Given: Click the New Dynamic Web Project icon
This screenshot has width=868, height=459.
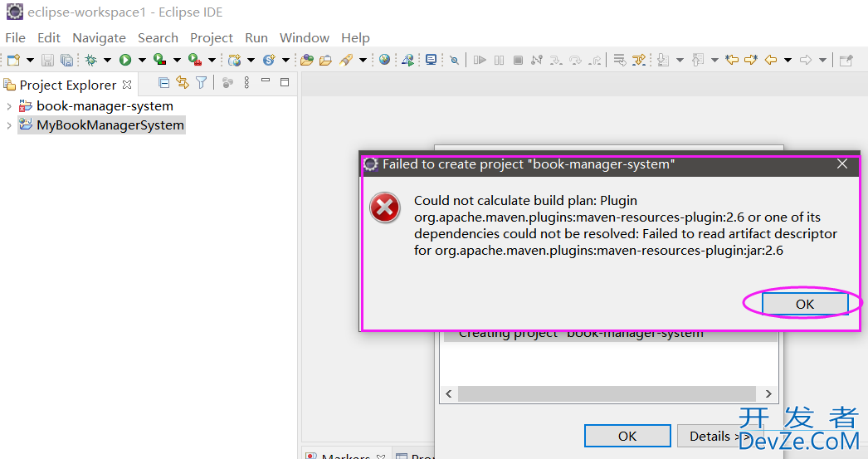Looking at the screenshot, I should (235, 60).
